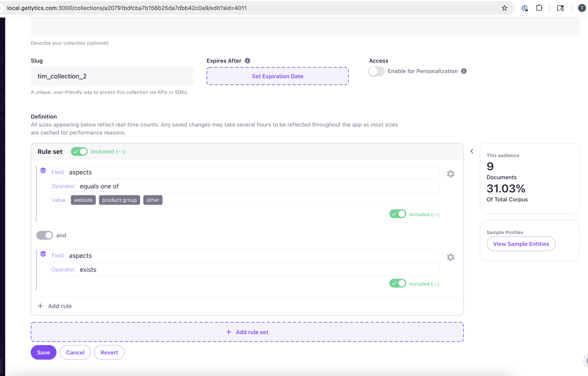The height and width of the screenshot is (376, 588).
Task: Click the Slug input field
Action: point(112,76)
